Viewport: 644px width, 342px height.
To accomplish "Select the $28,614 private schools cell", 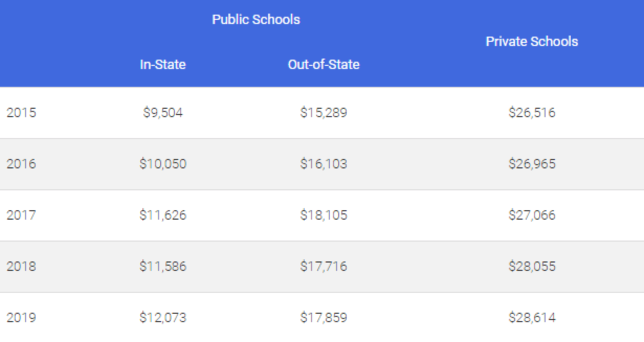I will [531, 318].
